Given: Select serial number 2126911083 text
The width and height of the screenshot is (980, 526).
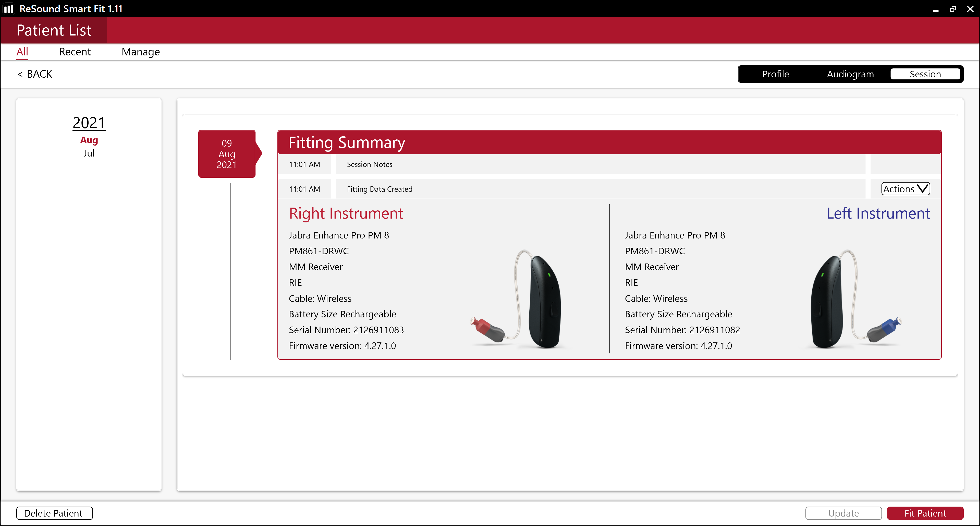Looking at the screenshot, I should point(378,330).
